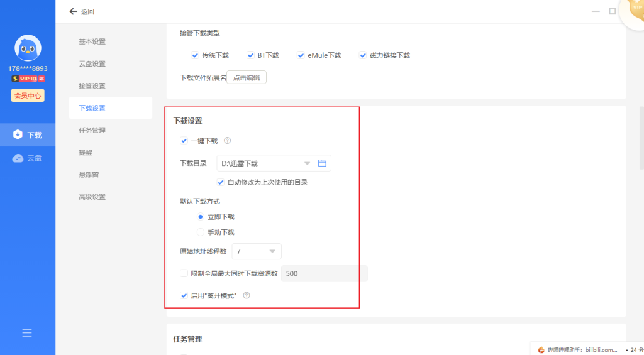Open 原始地址线程数 dropdown
This screenshot has width=644, height=355.
(257, 251)
